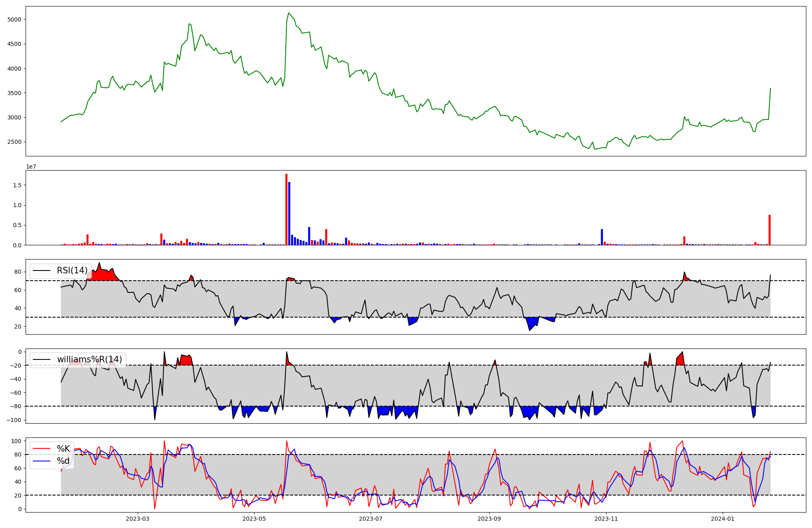Click the -100 Williams %R axis tick
This screenshot has height=528, width=812.
[x=15, y=420]
